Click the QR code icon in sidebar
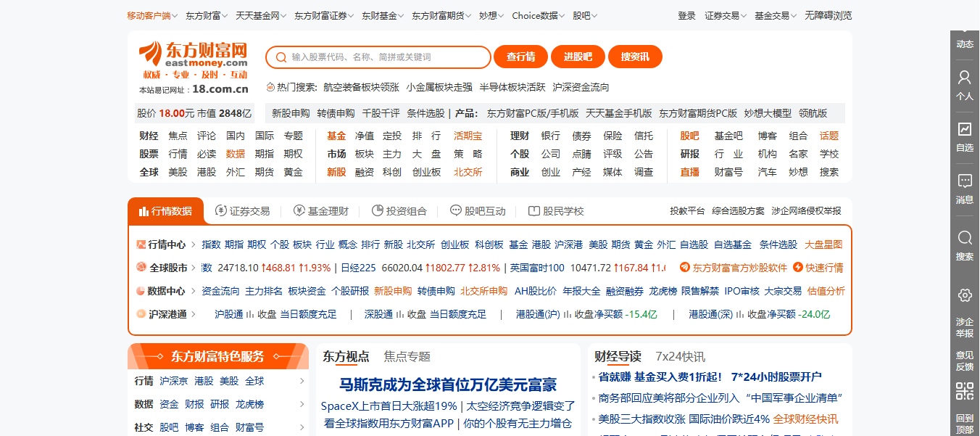The height and width of the screenshot is (436, 980). tap(965, 392)
